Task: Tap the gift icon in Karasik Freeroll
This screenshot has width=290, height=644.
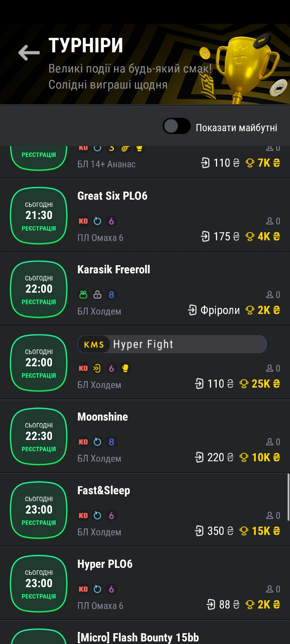Action: coord(83,295)
